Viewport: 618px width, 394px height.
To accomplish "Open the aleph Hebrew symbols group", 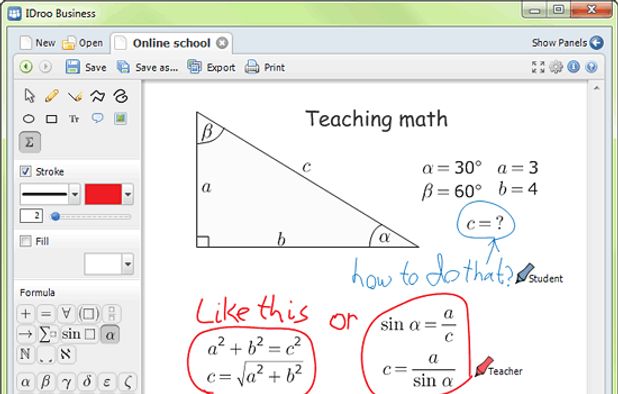I will pos(66,354).
